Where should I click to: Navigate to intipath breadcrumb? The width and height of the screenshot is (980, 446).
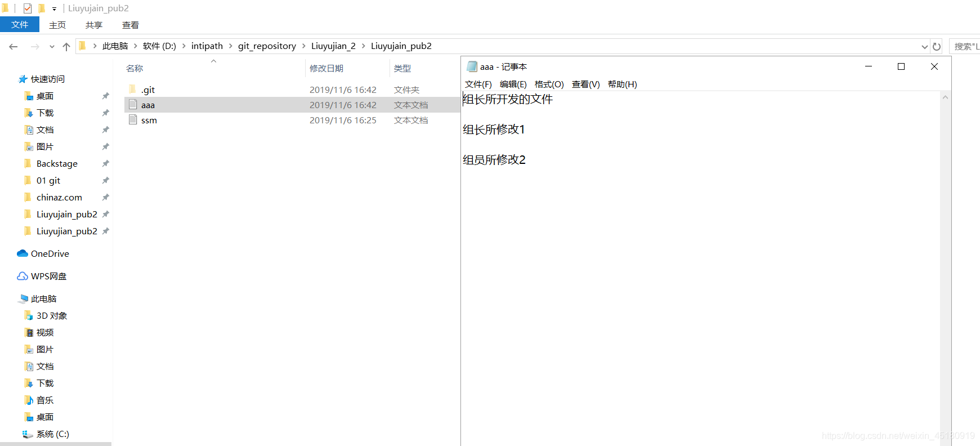(x=207, y=46)
